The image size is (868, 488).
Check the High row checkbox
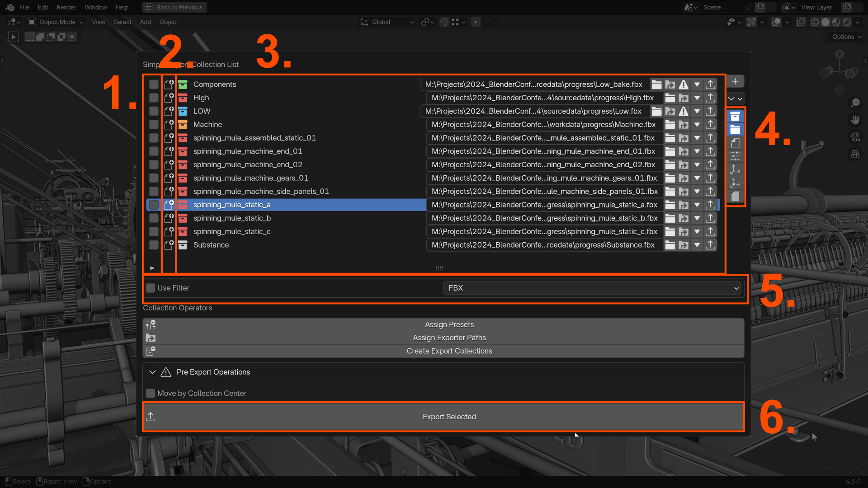coord(154,98)
